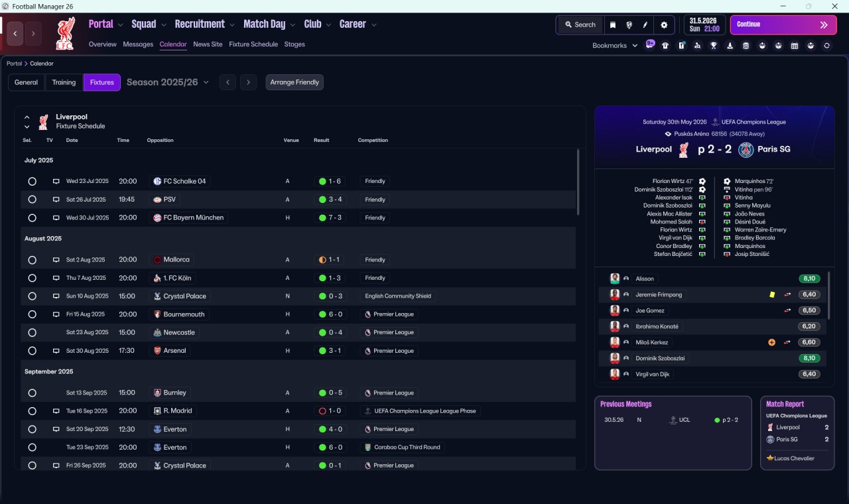The height and width of the screenshot is (504, 849).
Task: Select the PSV fixture radio button
Action: pos(32,200)
